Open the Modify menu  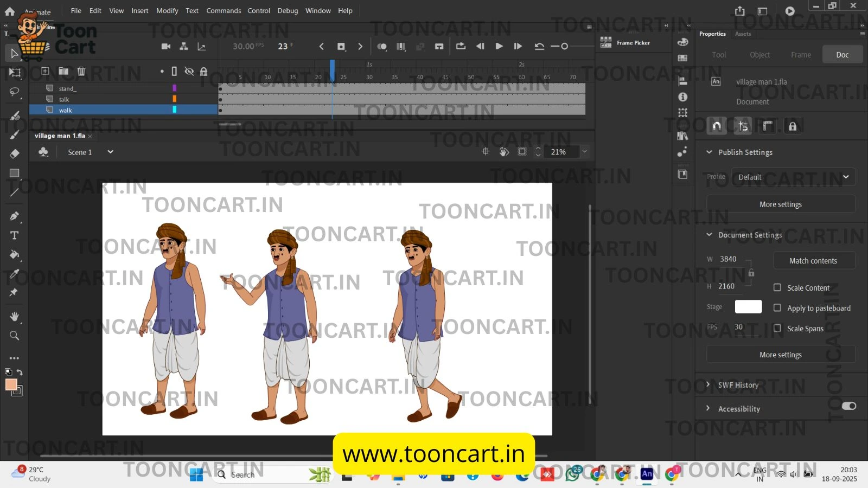pyautogui.click(x=167, y=11)
